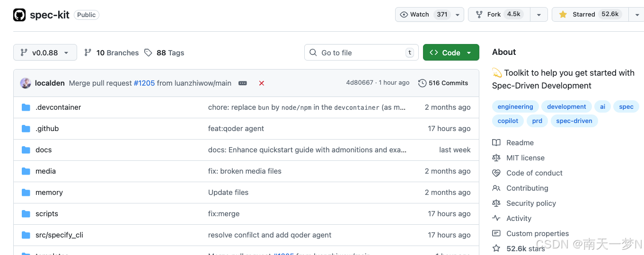This screenshot has width=644, height=255.
Task: Open the media folder
Action: pyautogui.click(x=45, y=171)
